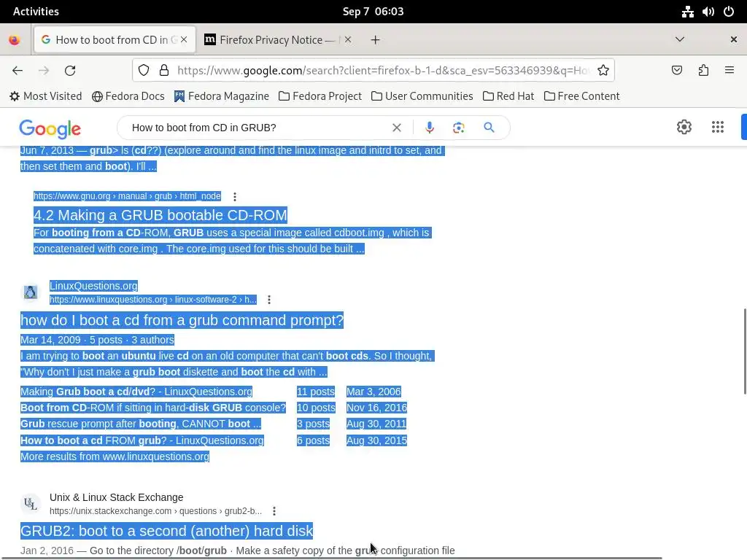This screenshot has height=560, width=747.
Task: Close the 'How to boot from CD' tab
Action: (184, 39)
